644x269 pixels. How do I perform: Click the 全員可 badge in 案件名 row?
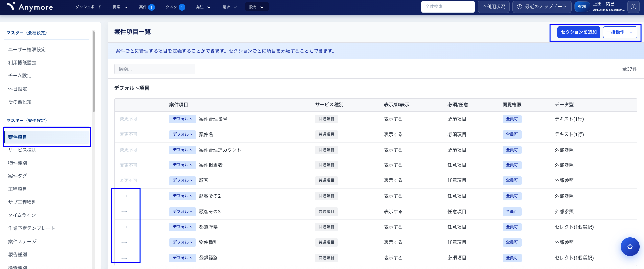pyautogui.click(x=512, y=134)
